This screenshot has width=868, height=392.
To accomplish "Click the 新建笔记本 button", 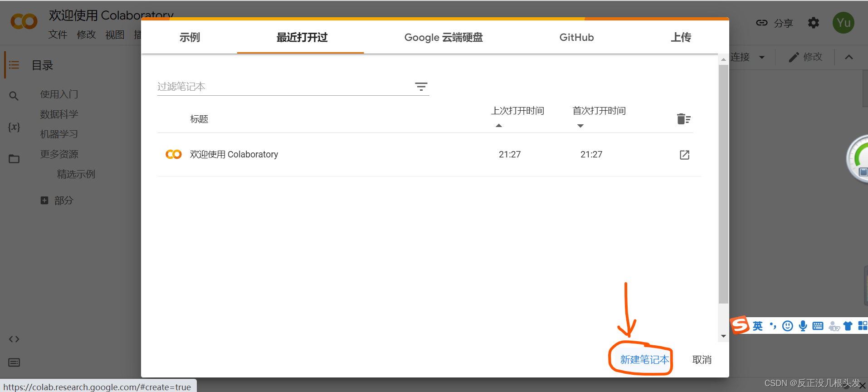I will pyautogui.click(x=644, y=360).
